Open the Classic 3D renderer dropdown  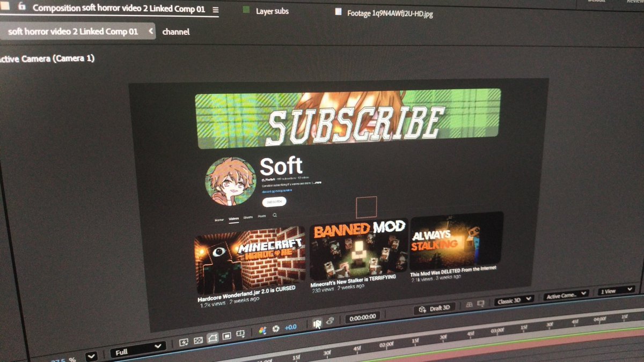514,300
